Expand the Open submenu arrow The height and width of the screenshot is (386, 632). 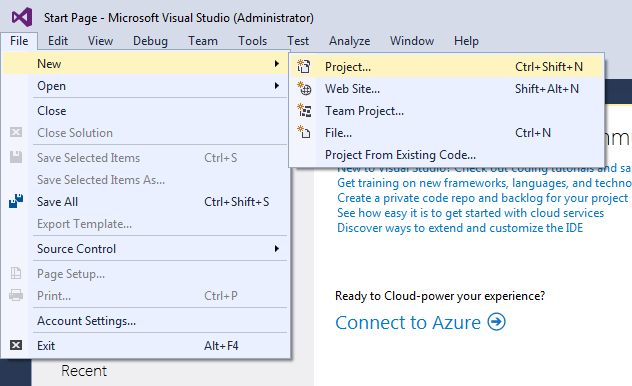tap(276, 85)
